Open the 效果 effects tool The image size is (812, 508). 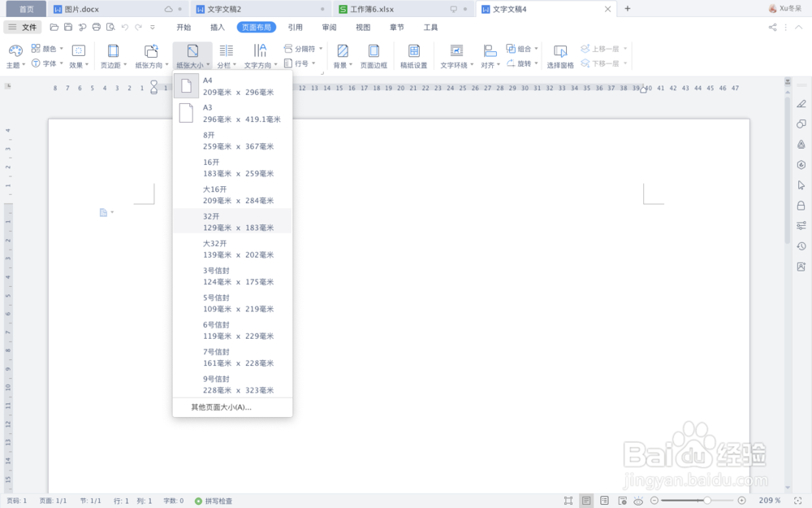coord(79,56)
